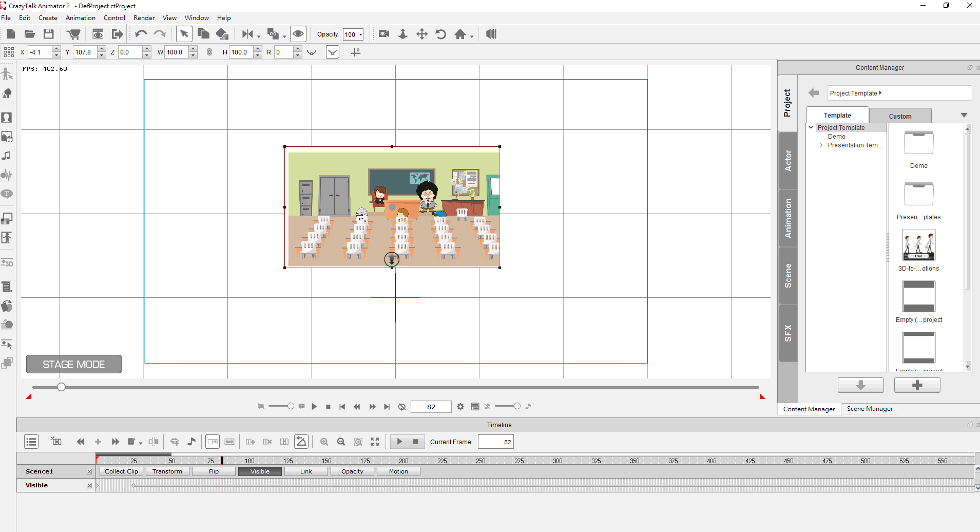This screenshot has width=980, height=532.
Task: Click the Open Project folder icon
Action: coord(30,34)
